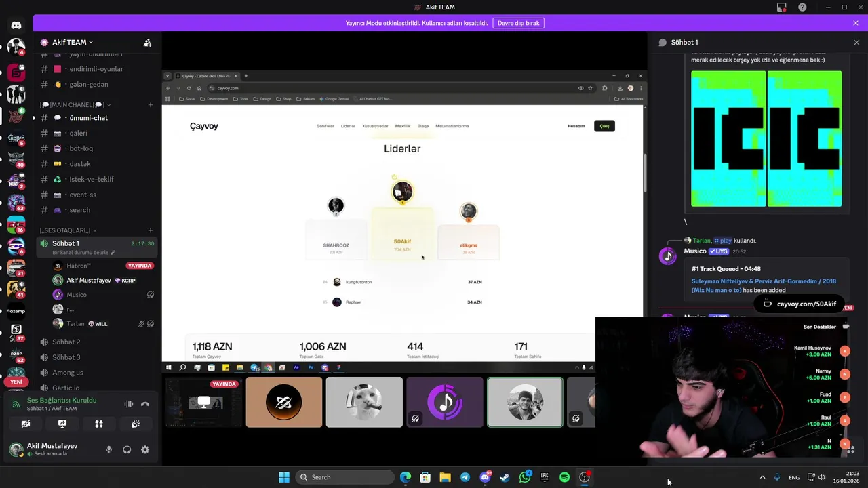Open Microsoft Edge from taskbar
Screen dimensions: 868x488
pyautogui.click(x=406, y=477)
